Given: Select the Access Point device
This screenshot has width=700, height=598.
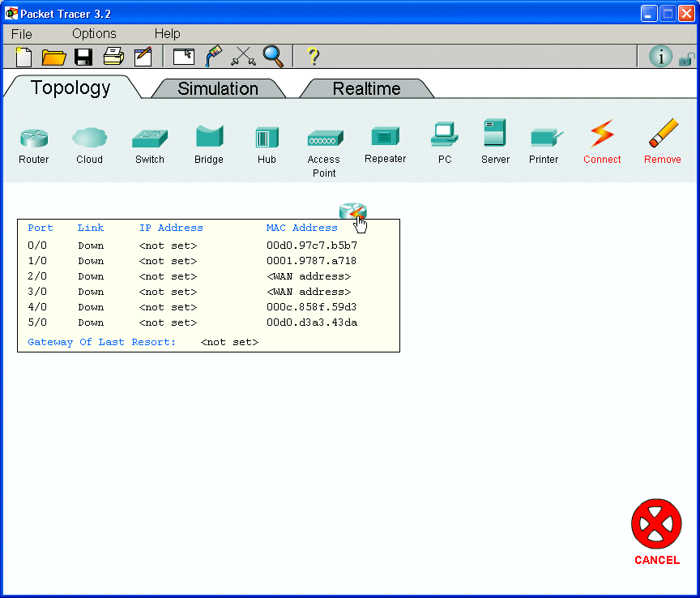Looking at the screenshot, I should [325, 153].
